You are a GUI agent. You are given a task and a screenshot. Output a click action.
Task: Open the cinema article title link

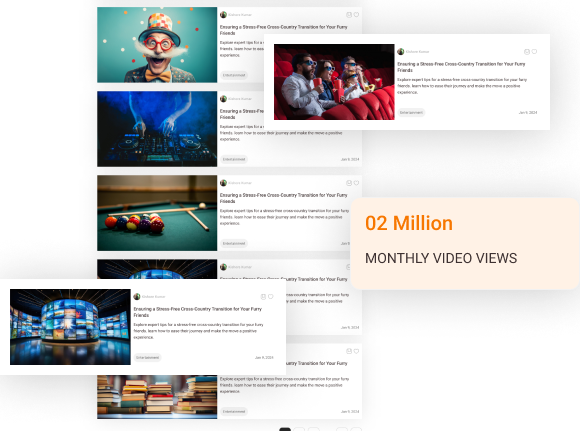click(461, 67)
